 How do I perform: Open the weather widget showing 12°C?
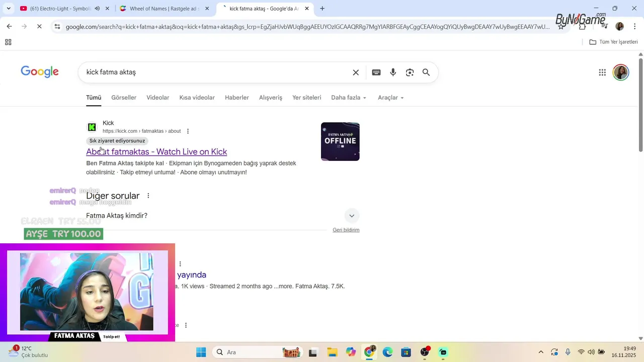click(28, 351)
